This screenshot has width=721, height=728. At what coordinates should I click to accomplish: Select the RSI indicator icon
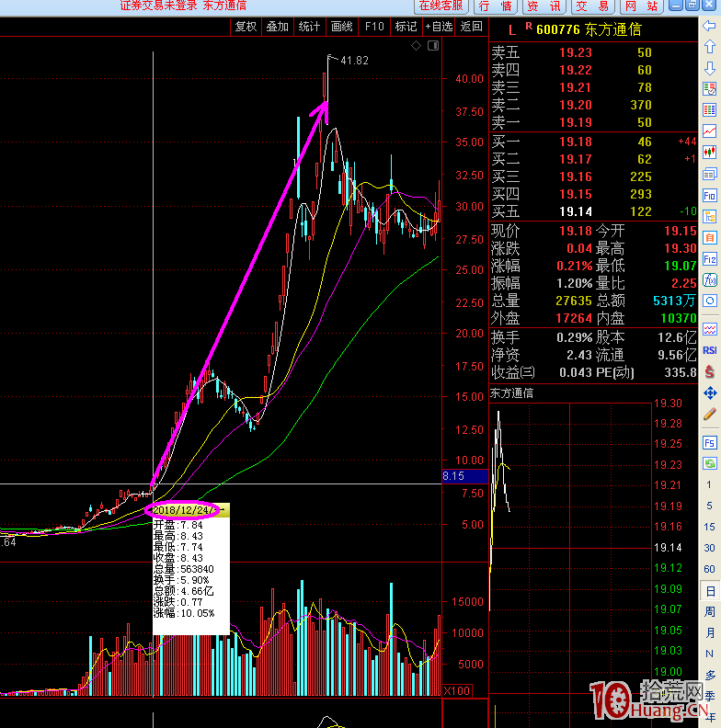point(709,350)
